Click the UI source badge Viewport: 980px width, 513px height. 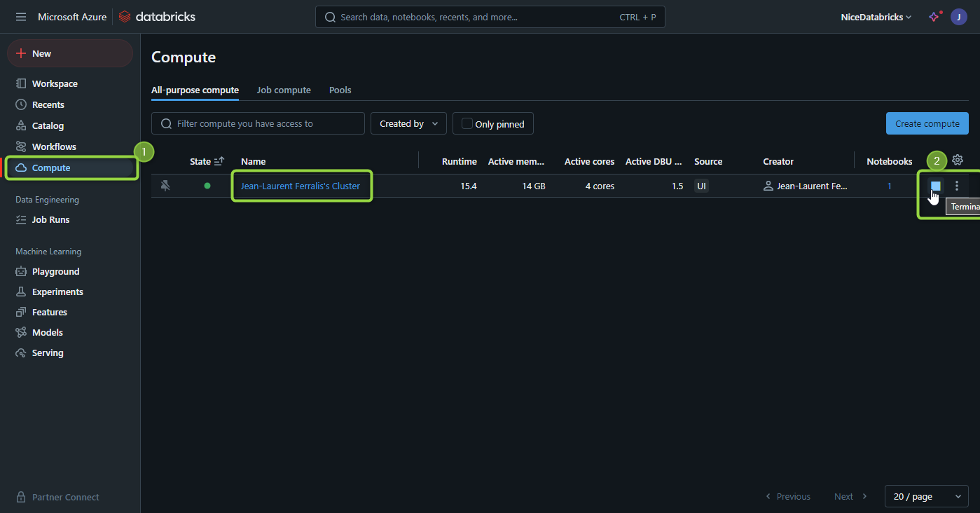[701, 186]
